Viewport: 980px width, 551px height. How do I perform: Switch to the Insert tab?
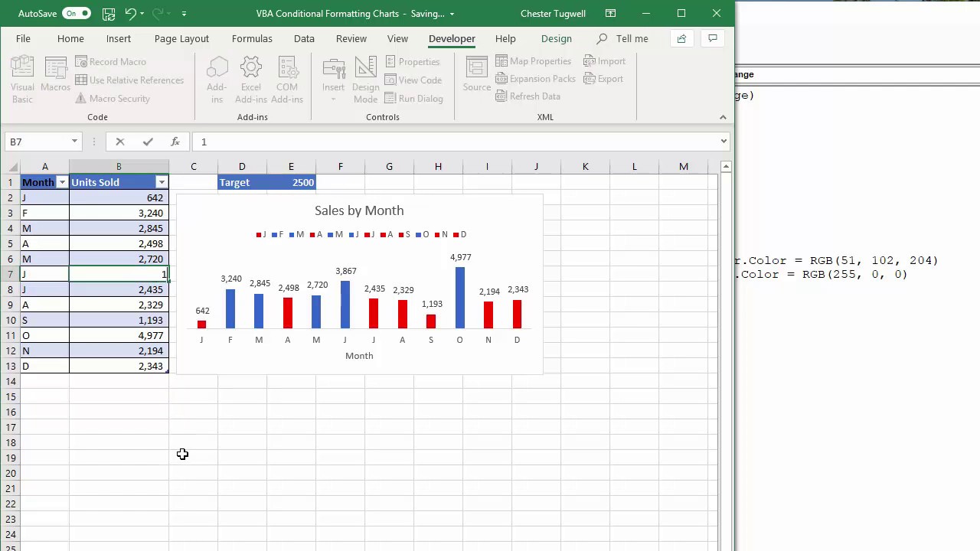tap(119, 38)
